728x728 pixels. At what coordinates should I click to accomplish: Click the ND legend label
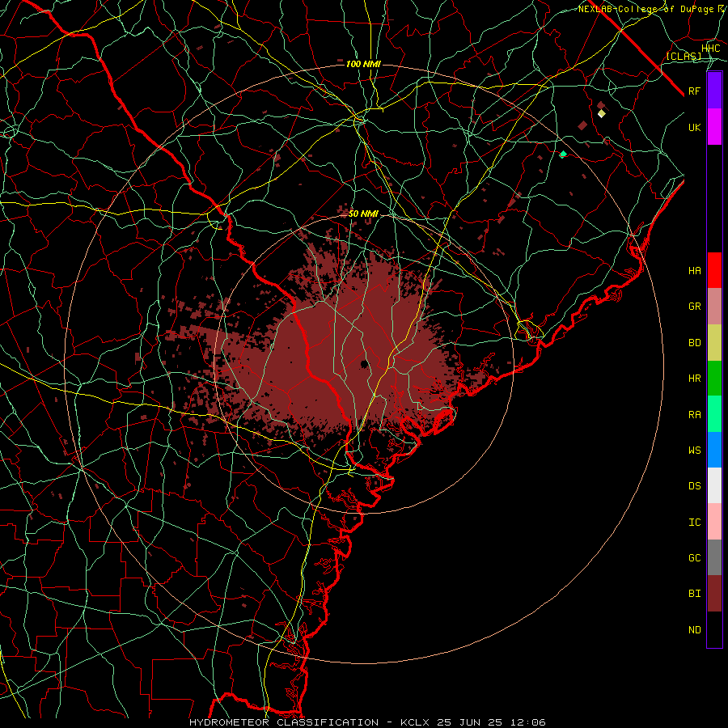point(695,630)
